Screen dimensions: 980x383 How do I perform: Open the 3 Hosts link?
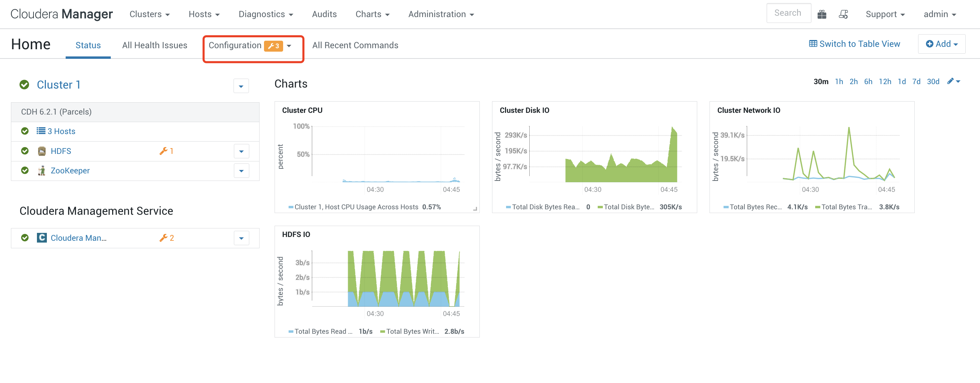(61, 131)
